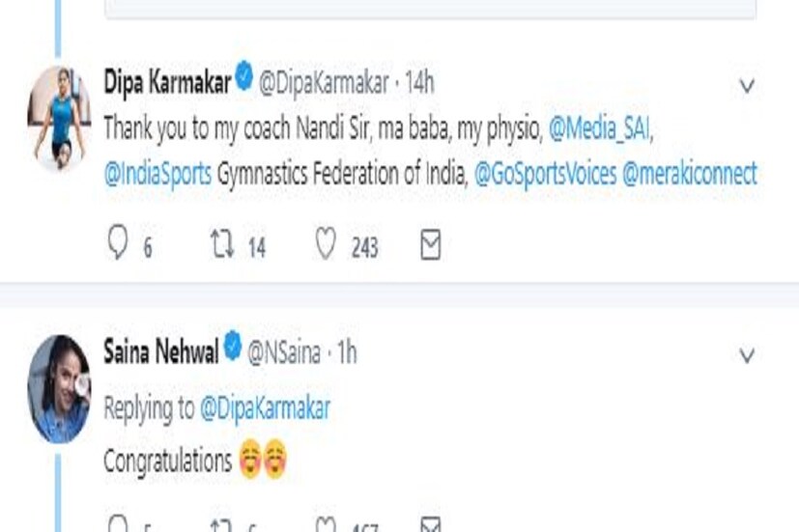Open the 14h timestamp of Dipa's tweet
This screenshot has height=532, width=799.
(419, 83)
